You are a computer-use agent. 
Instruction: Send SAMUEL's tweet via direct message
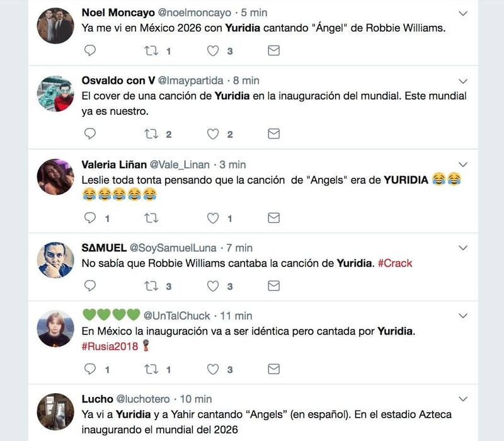point(273,286)
